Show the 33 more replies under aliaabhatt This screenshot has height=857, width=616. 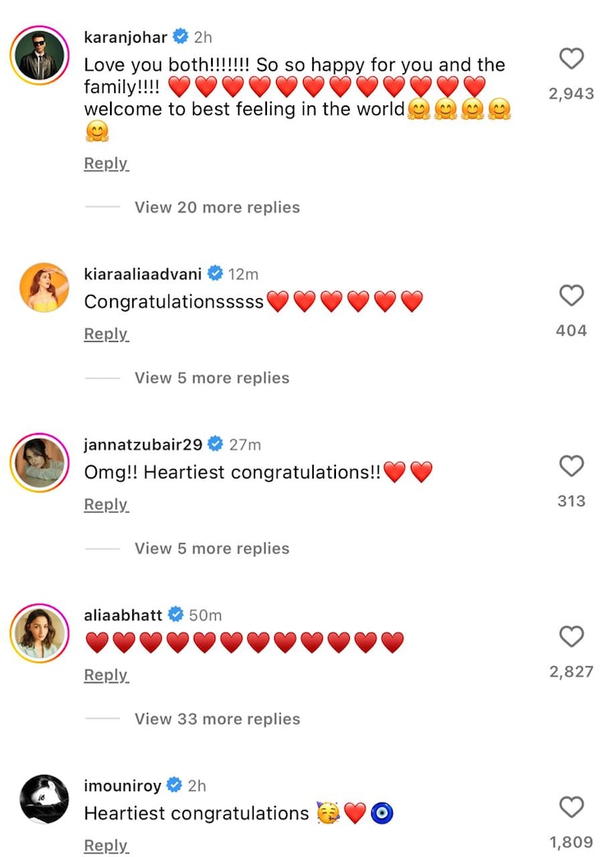pyautogui.click(x=218, y=719)
